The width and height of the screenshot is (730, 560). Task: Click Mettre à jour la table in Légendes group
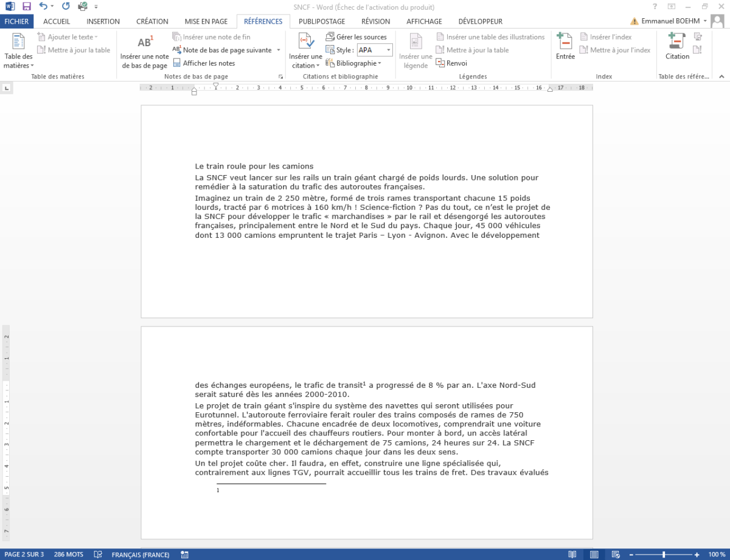(472, 50)
